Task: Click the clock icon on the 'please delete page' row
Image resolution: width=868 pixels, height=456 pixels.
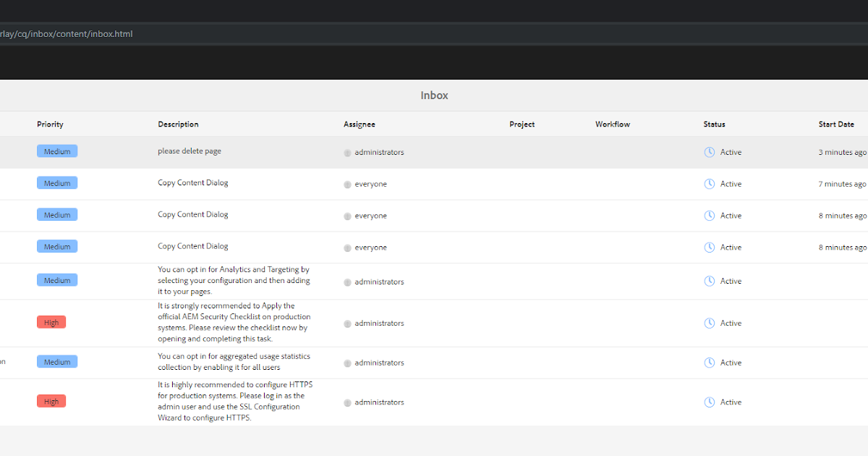Action: pyautogui.click(x=709, y=152)
